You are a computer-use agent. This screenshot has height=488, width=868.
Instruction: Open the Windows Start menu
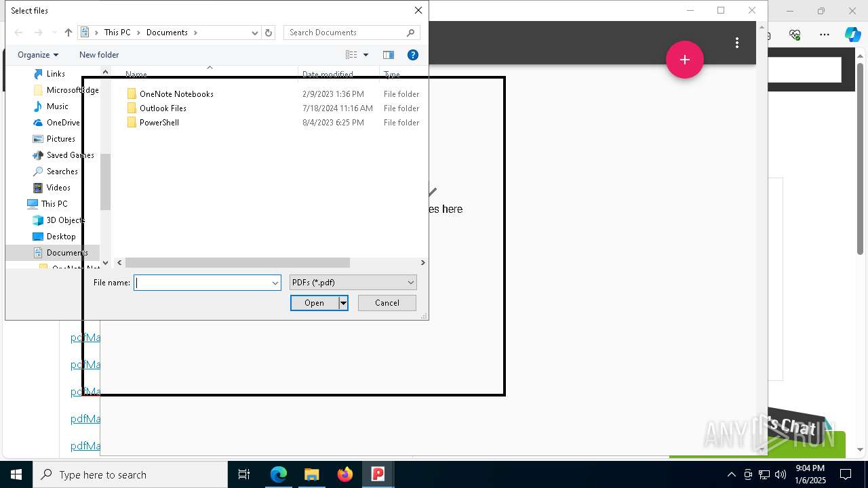click(16, 474)
